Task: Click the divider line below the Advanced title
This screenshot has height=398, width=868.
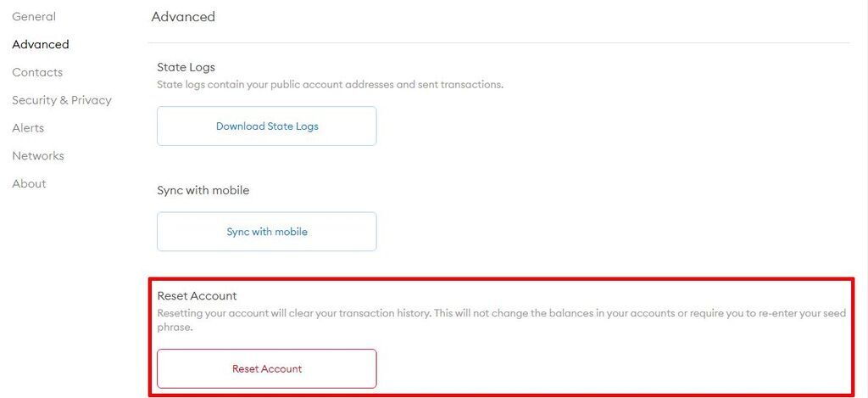Action: point(498,42)
